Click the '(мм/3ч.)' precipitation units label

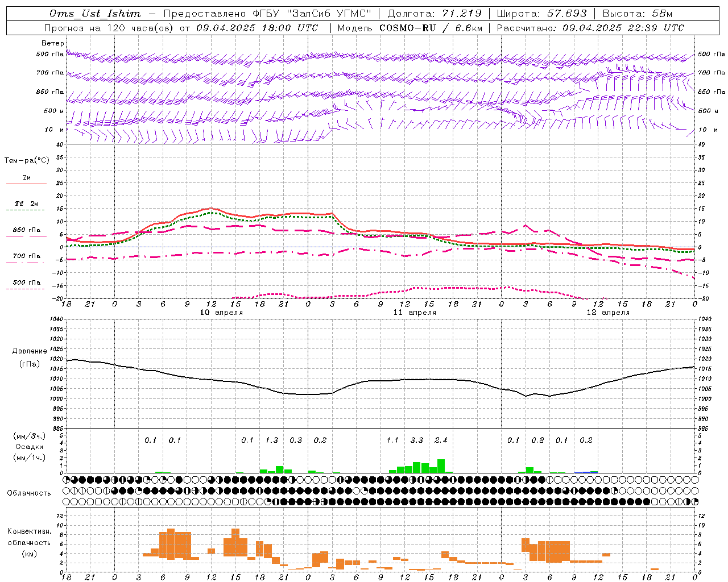tap(30, 436)
